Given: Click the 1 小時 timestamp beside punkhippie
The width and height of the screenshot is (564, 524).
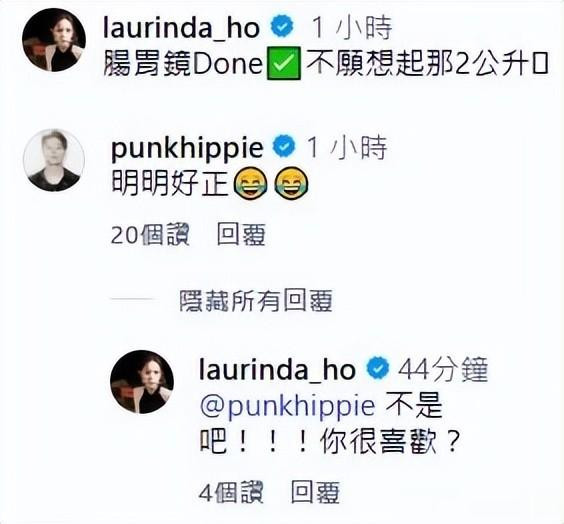Looking at the screenshot, I should click(x=347, y=147).
